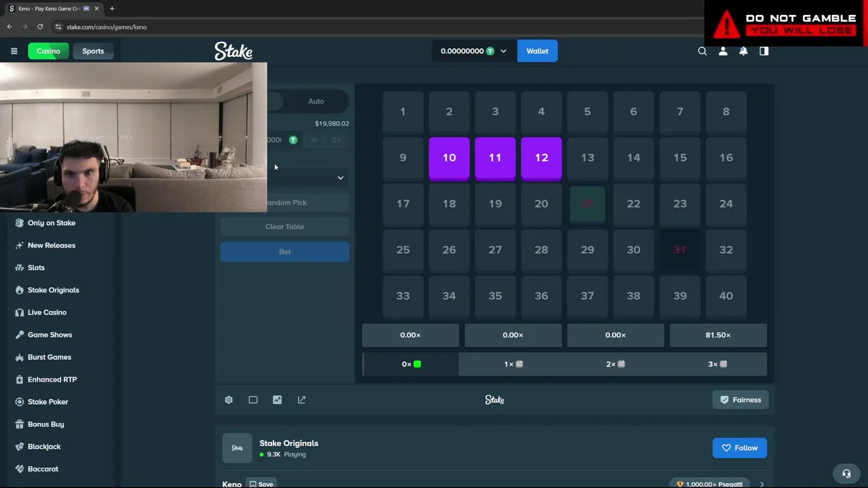
Task: Click the 0× hits indicator
Action: (411, 364)
